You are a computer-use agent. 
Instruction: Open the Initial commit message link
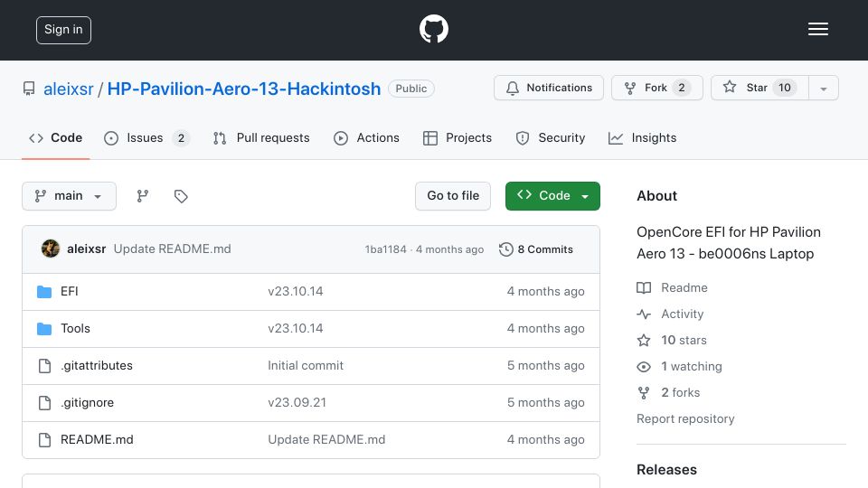(x=306, y=366)
